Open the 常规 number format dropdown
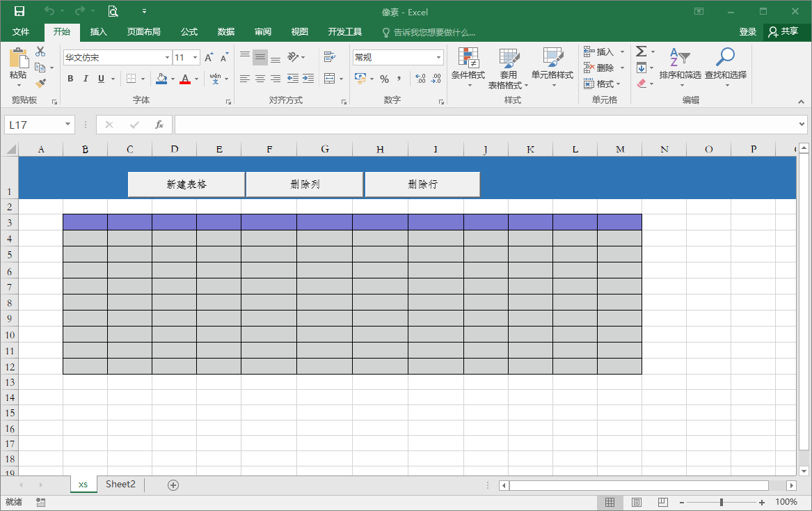812x511 pixels. (436, 56)
